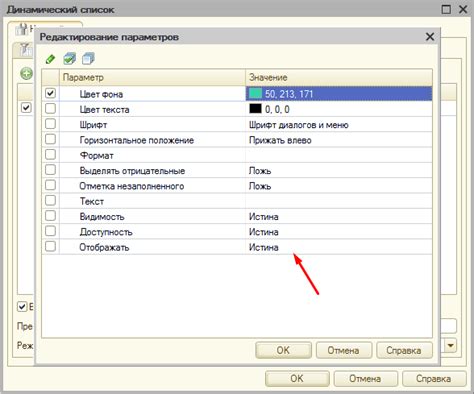This screenshot has width=474, height=394.
Task: Click Отмена in Динамический список window
Action: point(365,379)
